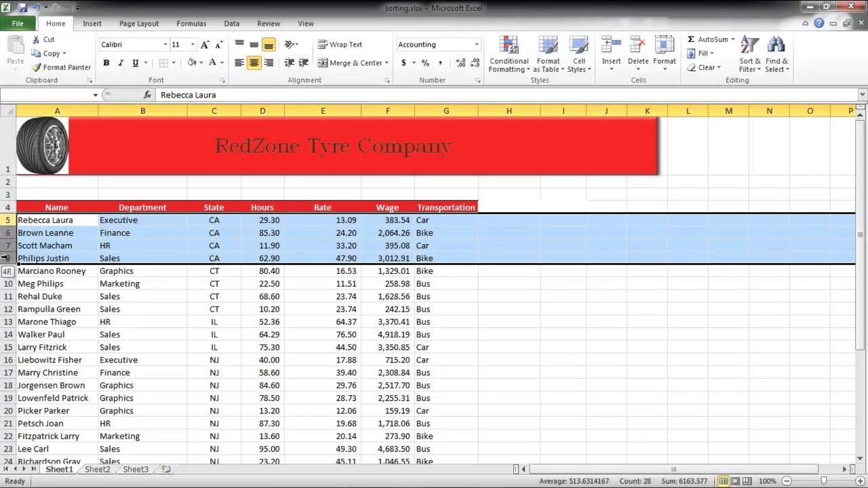Image resolution: width=868 pixels, height=488 pixels.
Task: Switch to Page Layout view in status bar
Action: [735, 481]
